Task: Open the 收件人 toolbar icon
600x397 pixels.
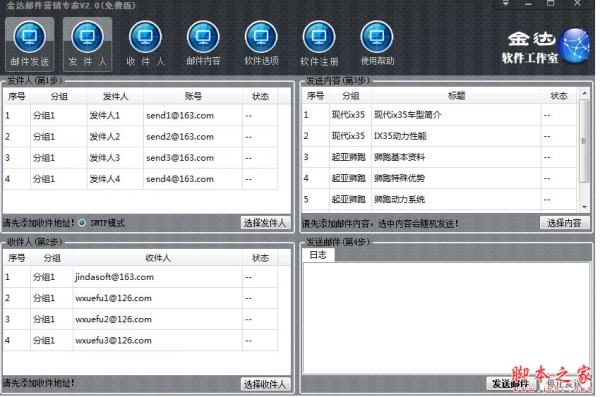Action: click(x=145, y=44)
